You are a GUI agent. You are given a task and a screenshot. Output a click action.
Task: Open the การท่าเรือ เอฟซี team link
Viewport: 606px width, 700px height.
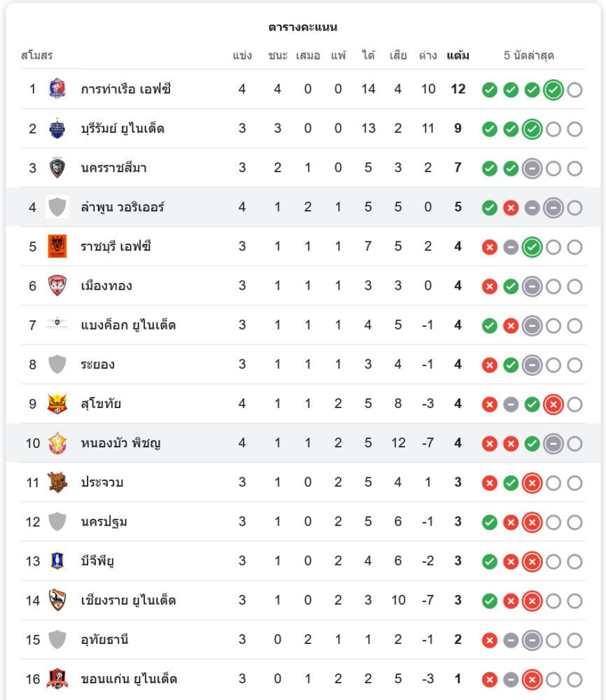126,89
